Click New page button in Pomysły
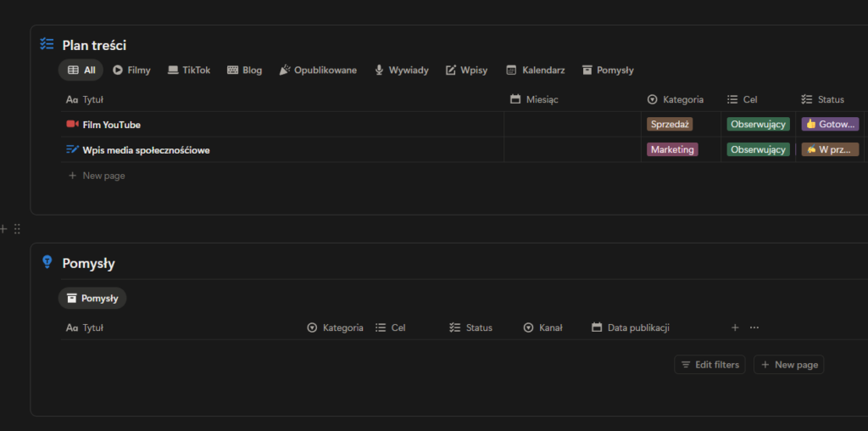This screenshot has width=868, height=431. coord(788,365)
